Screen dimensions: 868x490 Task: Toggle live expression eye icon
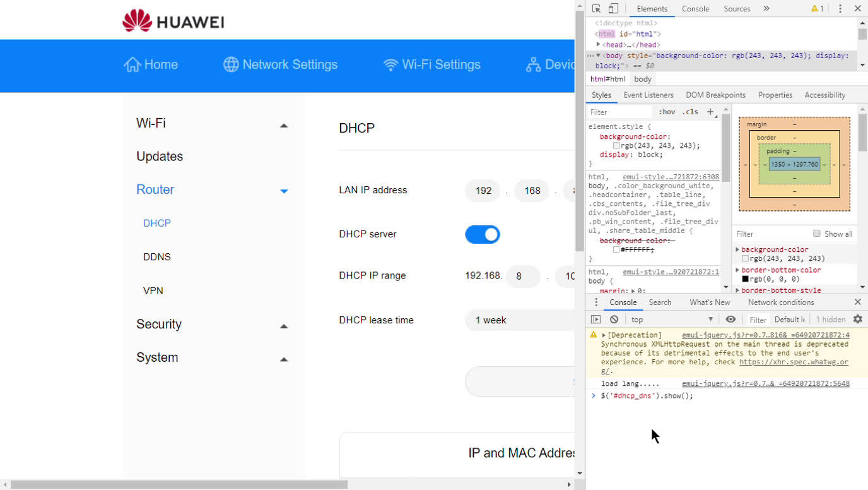pyautogui.click(x=730, y=320)
